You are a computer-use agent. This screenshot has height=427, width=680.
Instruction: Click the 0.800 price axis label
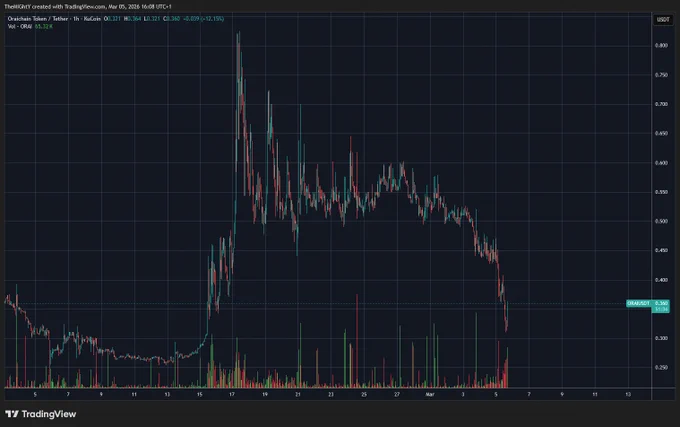(661, 45)
